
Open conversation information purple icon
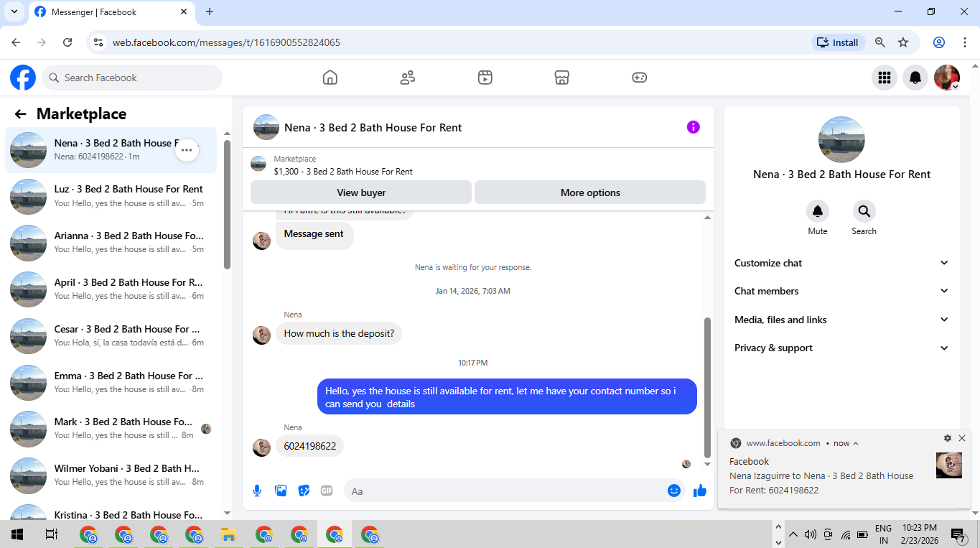(x=693, y=127)
